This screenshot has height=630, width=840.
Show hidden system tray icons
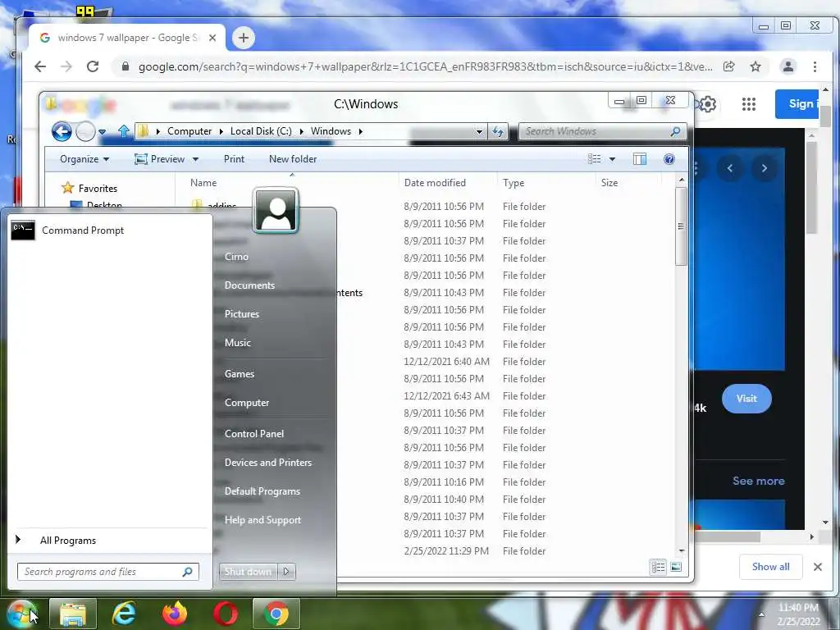tap(761, 614)
